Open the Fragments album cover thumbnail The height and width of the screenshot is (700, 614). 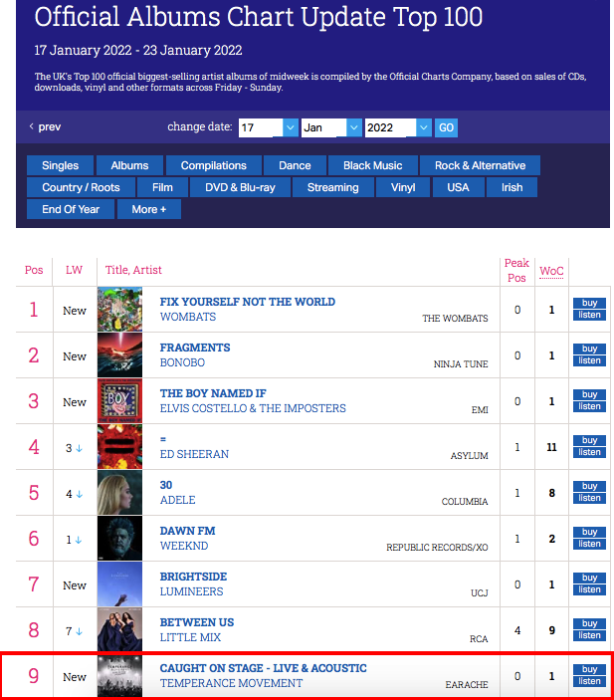tap(119, 355)
